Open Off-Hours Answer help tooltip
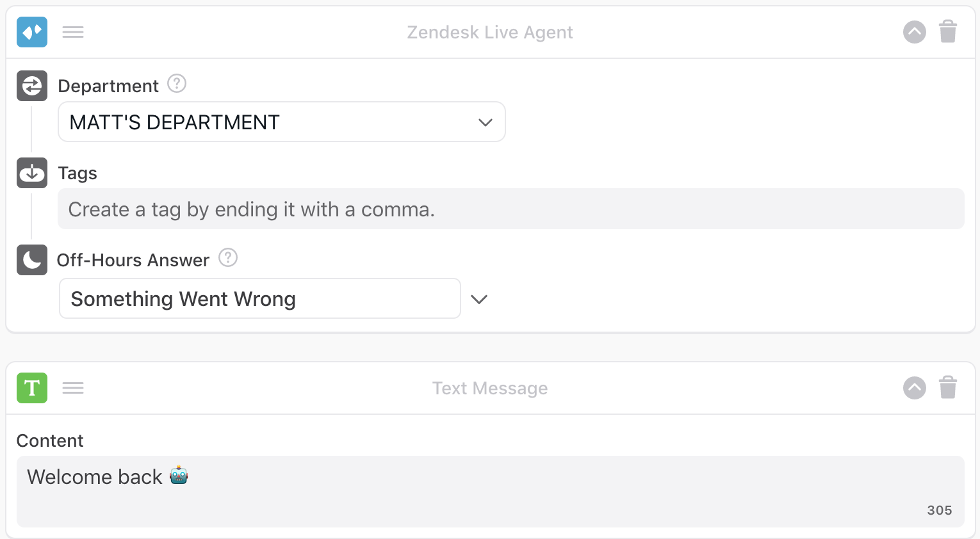 tap(228, 258)
